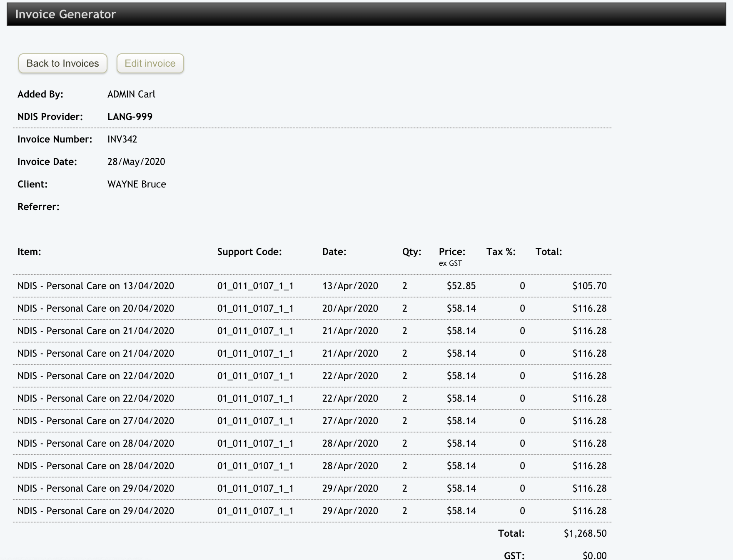The height and width of the screenshot is (560, 733).
Task: Select the LANG-999 NDIS provider value
Action: pyautogui.click(x=130, y=117)
